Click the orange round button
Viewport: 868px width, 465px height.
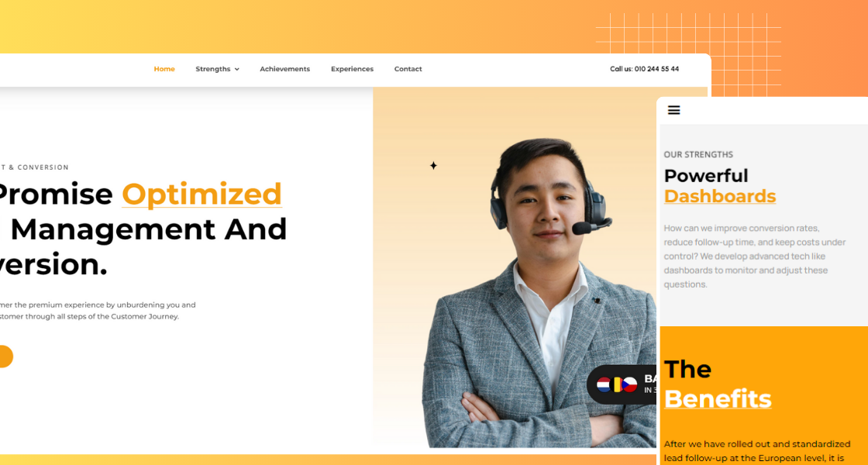click(3, 356)
